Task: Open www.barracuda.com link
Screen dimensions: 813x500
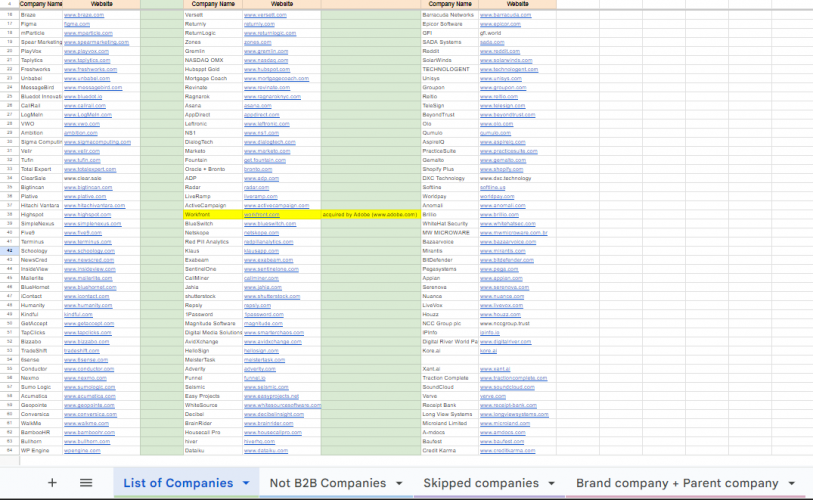Action: [x=506, y=15]
